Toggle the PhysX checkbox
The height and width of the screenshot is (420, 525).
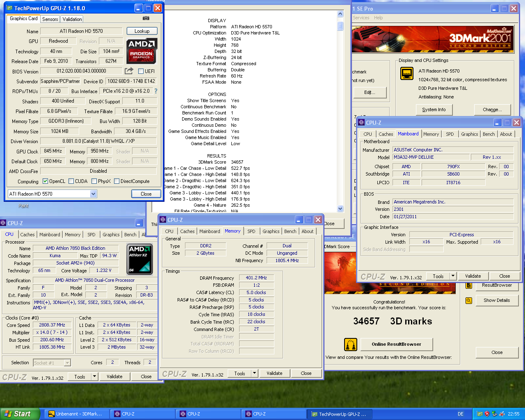pos(94,181)
